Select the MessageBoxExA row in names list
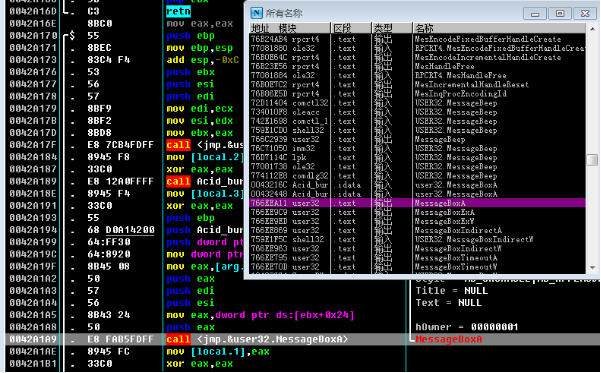This screenshot has width=601, height=373. 417,212
